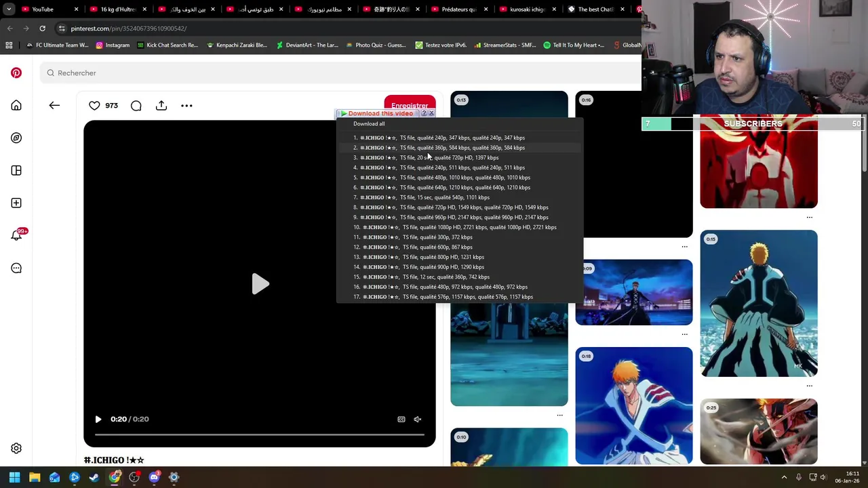The image size is (868, 488).
Task: Share the pin using upload arrow icon
Action: 161,105
